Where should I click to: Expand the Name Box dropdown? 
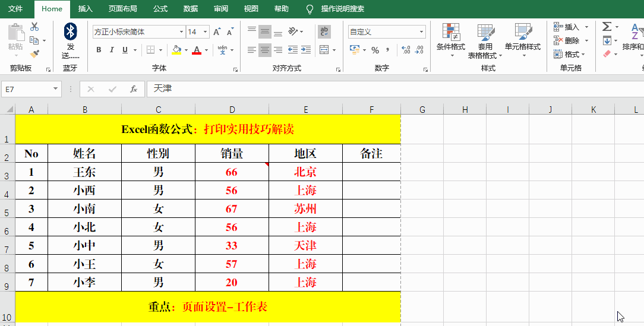click(x=55, y=89)
